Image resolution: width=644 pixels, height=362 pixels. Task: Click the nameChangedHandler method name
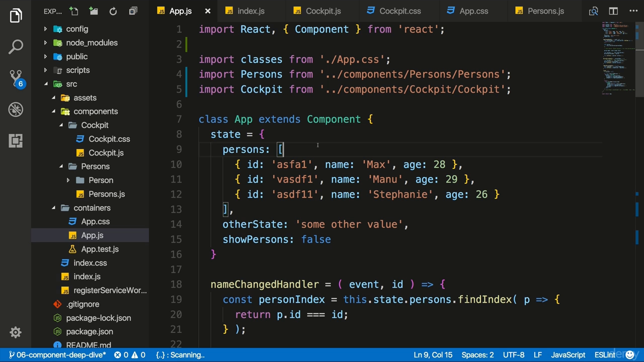click(265, 285)
